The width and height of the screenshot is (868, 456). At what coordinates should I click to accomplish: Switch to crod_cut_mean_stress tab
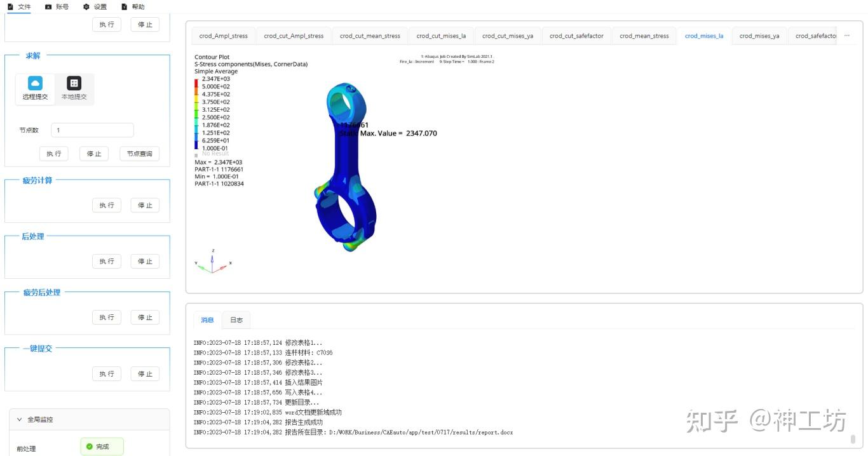tap(370, 36)
